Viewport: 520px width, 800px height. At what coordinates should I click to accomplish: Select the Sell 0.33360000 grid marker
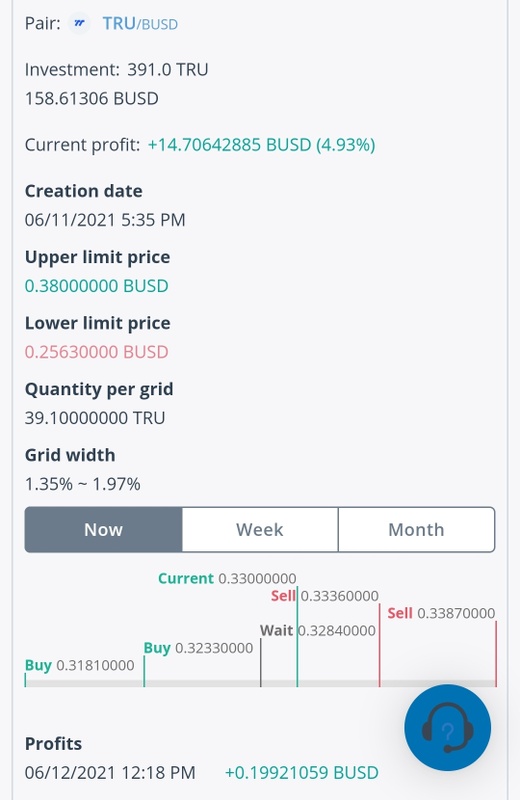point(325,596)
